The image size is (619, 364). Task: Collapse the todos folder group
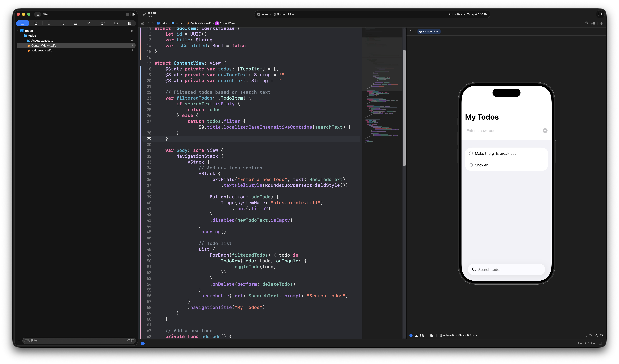click(x=22, y=36)
